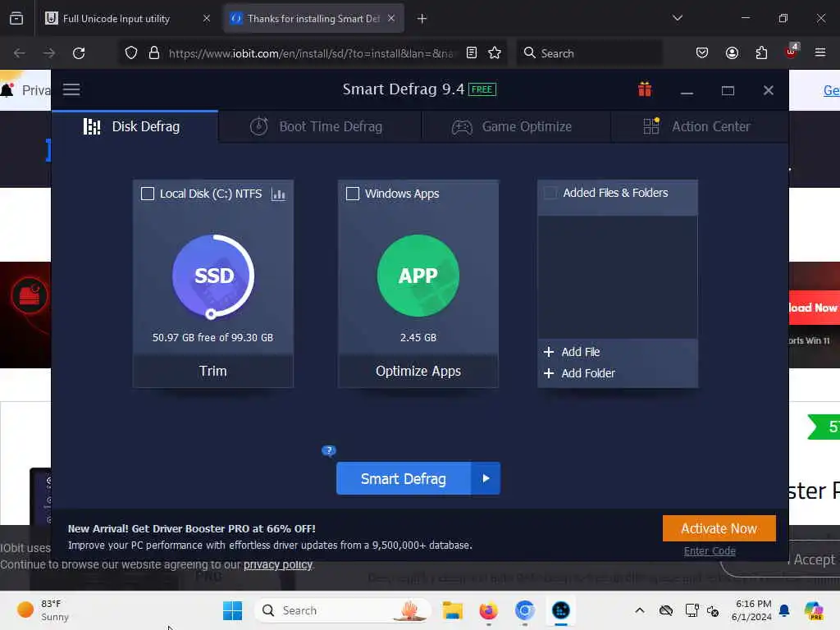The height and width of the screenshot is (630, 840).
Task: Toggle reader view icon in address bar
Action: click(x=472, y=53)
